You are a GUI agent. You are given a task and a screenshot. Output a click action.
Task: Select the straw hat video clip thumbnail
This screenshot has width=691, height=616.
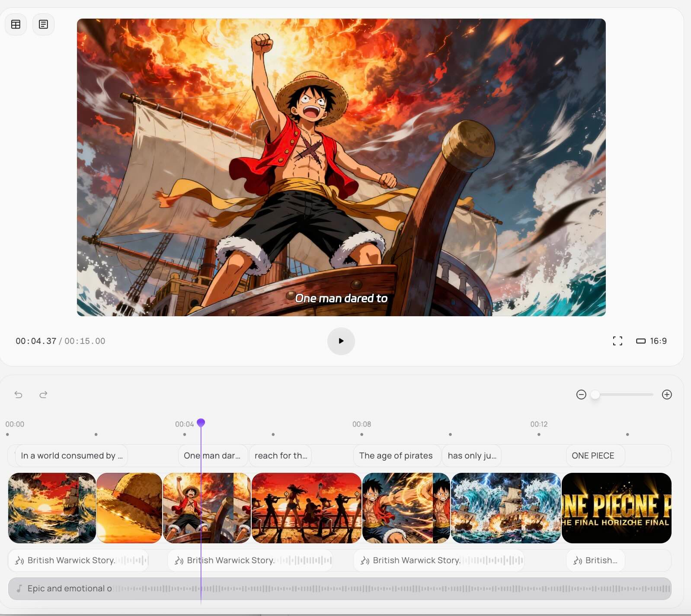pyautogui.click(x=129, y=508)
